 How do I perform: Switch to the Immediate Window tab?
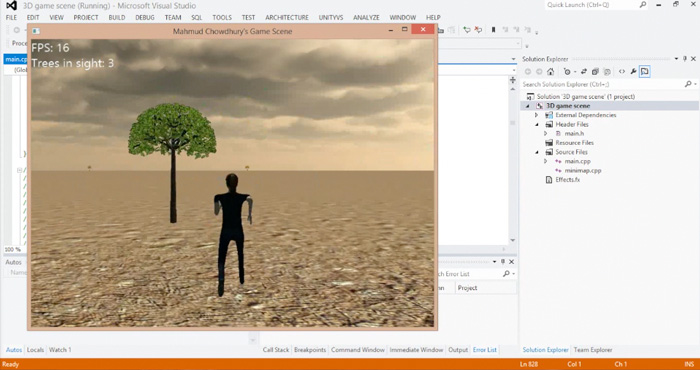(416, 350)
